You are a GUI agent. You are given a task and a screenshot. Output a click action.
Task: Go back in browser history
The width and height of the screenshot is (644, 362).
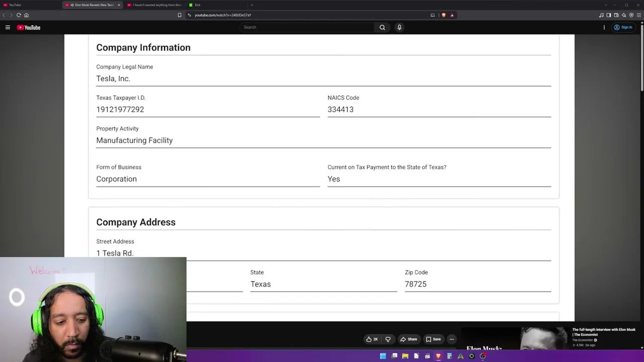pos(4,15)
